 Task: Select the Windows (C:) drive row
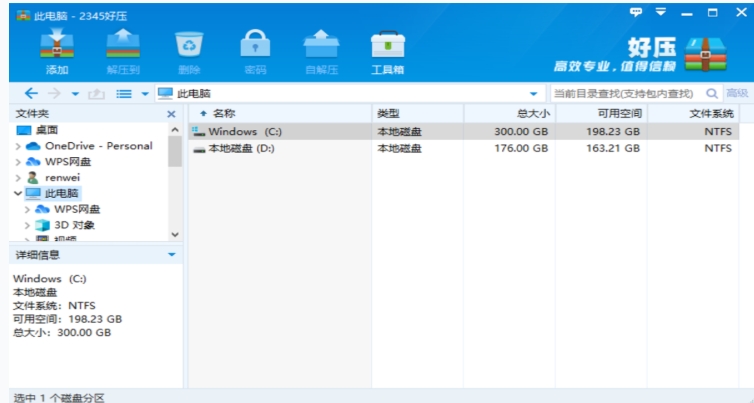pos(464,131)
